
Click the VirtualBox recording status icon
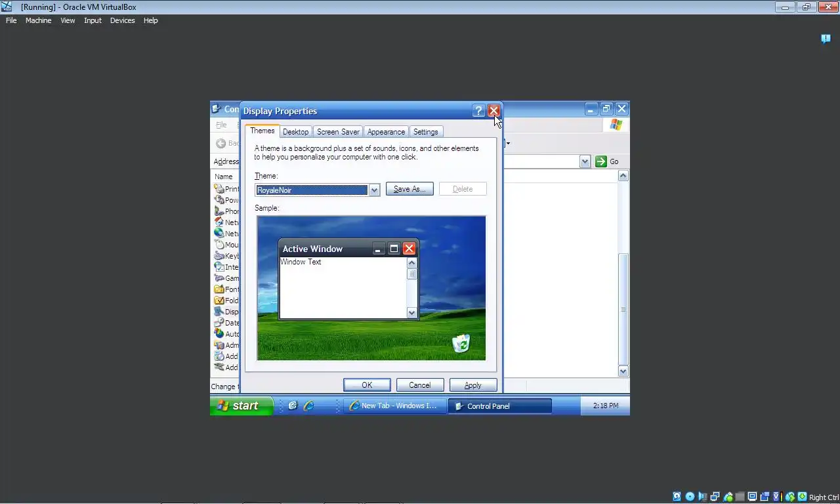point(765,497)
